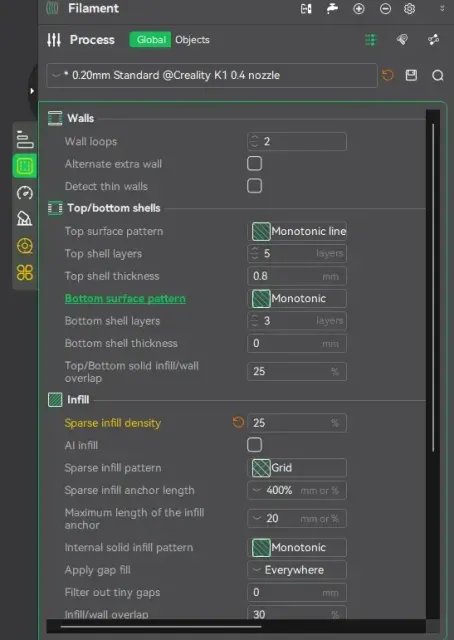Click the Bottom shell thickness field
The image size is (454, 640).
297,343
